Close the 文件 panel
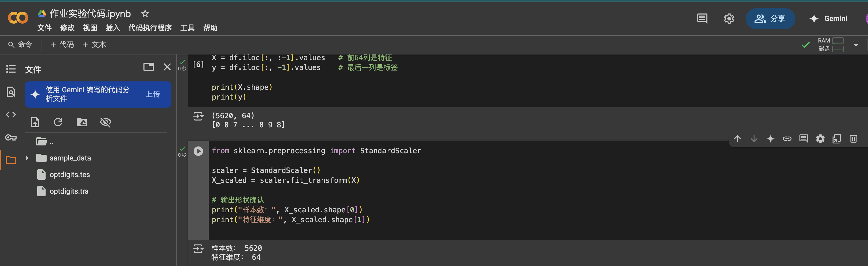The width and height of the screenshot is (868, 266). (x=167, y=67)
